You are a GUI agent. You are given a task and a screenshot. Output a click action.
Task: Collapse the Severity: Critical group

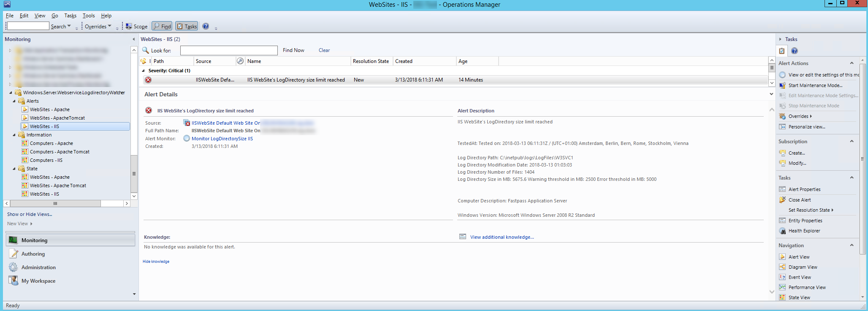(x=144, y=71)
